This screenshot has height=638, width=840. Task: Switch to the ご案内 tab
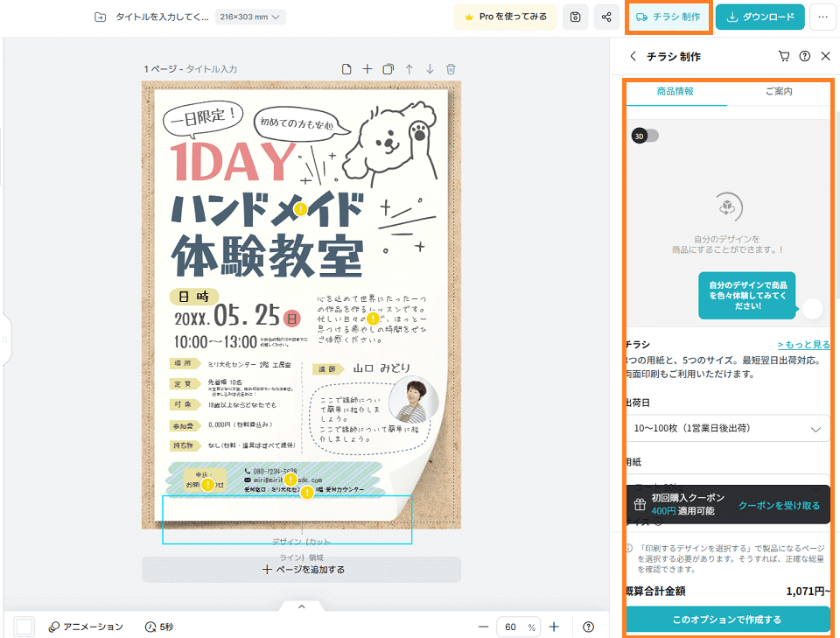(x=779, y=90)
